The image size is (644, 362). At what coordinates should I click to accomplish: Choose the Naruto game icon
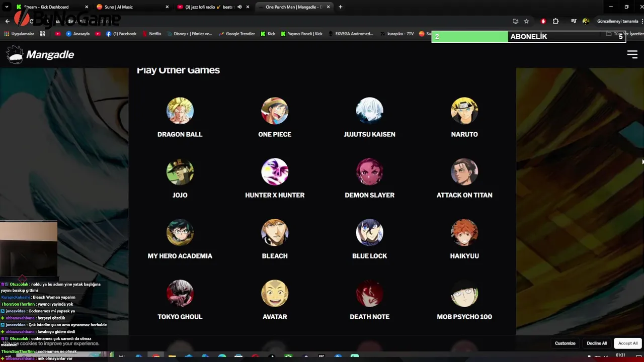[464, 111]
